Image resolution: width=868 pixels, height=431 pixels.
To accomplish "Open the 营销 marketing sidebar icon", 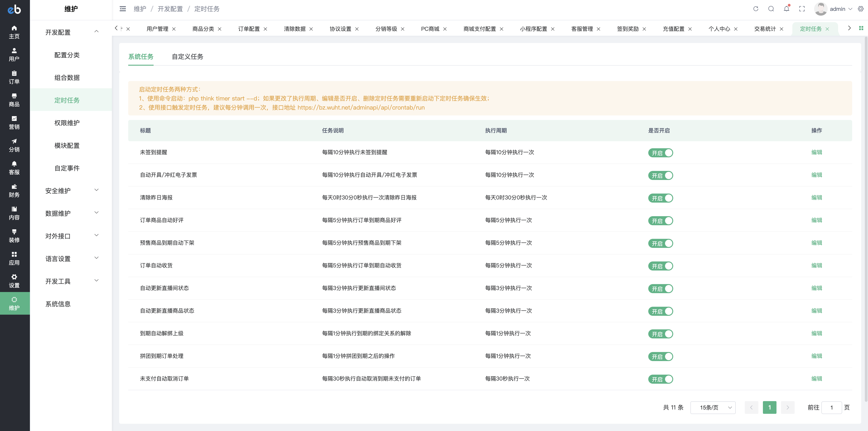I will point(14,122).
